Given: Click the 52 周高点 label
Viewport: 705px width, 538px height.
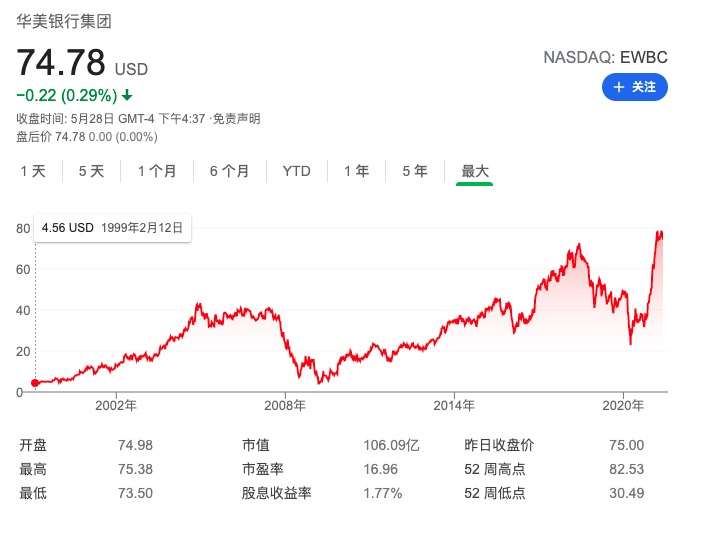Looking at the screenshot, I should [x=495, y=469].
